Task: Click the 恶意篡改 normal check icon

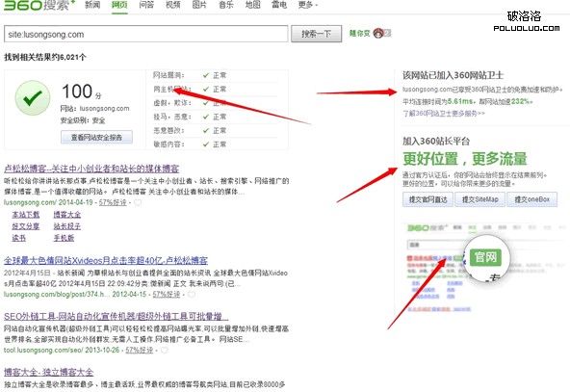Action: tap(206, 131)
